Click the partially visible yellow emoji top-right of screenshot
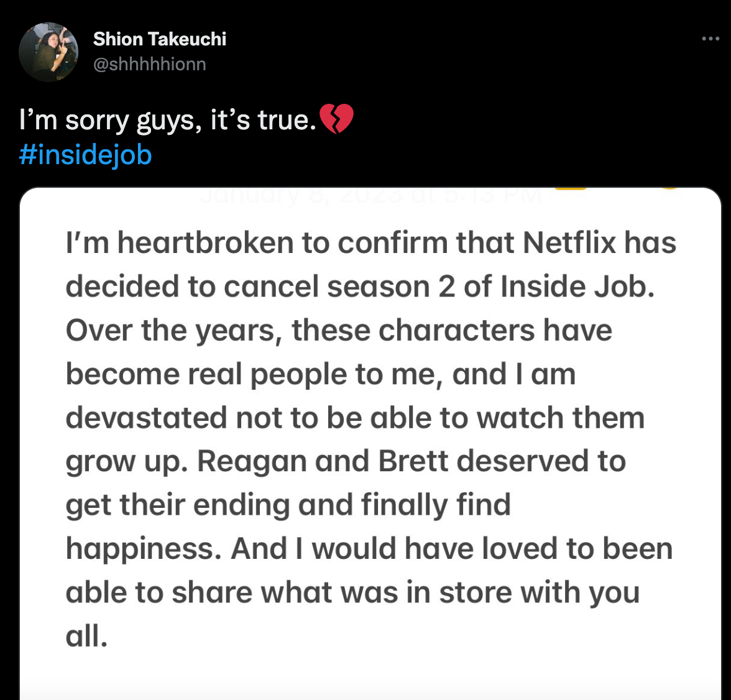This screenshot has height=700, width=731. (x=671, y=187)
